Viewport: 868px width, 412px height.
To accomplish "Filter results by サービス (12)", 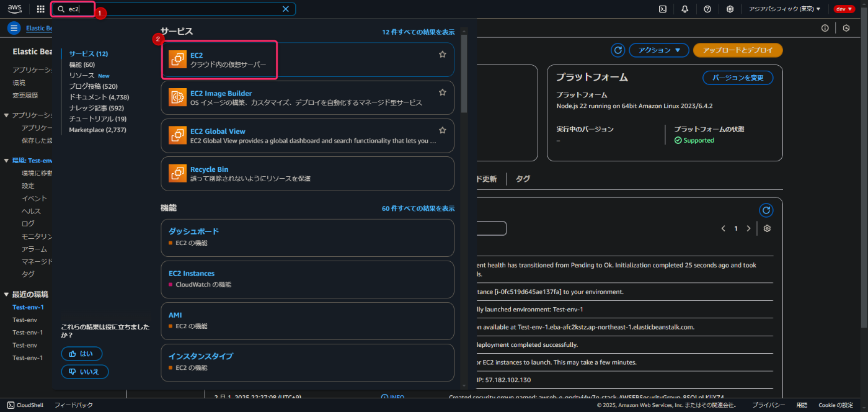I will click(x=89, y=54).
